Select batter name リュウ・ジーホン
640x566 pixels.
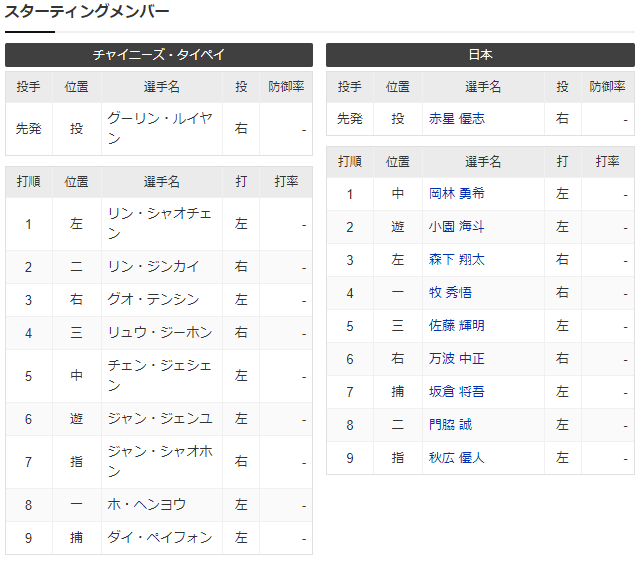160,333
